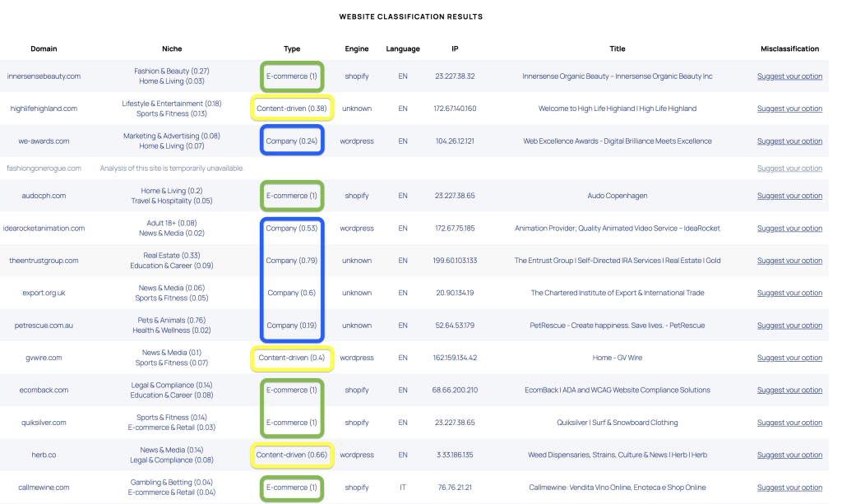Screen dimensions: 842x504
Task: Select the ecomback.com domain cell
Action: pyautogui.click(x=44, y=391)
